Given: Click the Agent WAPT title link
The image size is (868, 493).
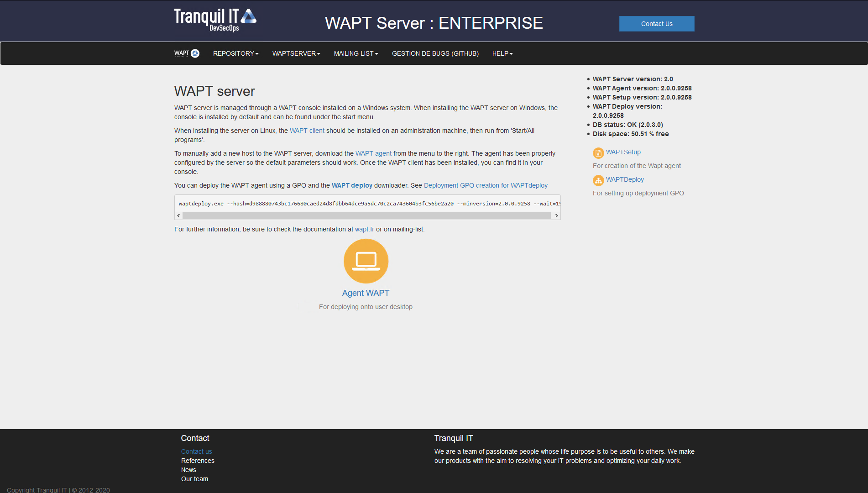Looking at the screenshot, I should (366, 293).
